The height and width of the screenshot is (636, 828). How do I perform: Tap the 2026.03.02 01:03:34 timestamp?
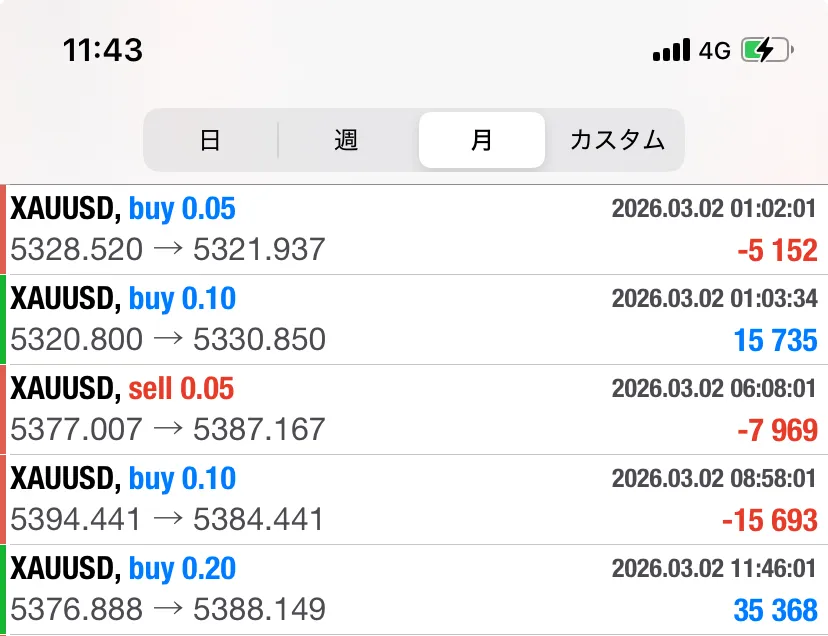714,299
